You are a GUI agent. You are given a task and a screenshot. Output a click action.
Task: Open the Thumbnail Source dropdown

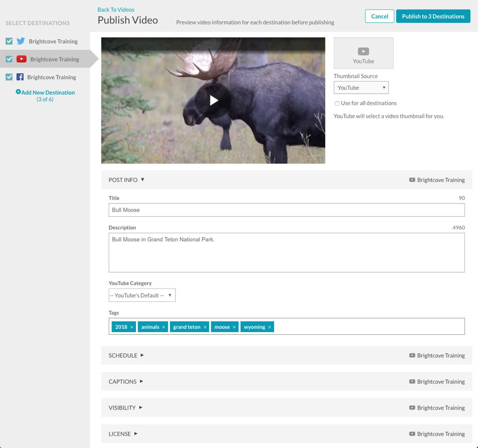[x=361, y=88]
